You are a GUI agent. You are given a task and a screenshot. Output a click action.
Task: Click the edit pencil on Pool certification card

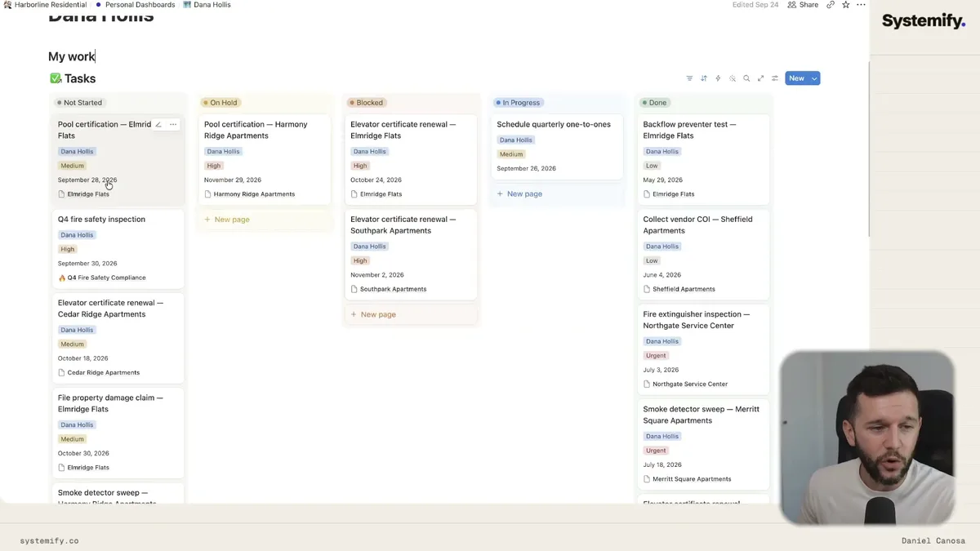tap(158, 125)
